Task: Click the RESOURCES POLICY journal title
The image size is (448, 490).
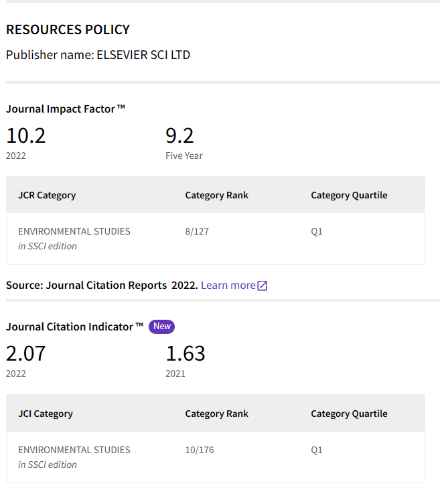Action: [x=68, y=29]
